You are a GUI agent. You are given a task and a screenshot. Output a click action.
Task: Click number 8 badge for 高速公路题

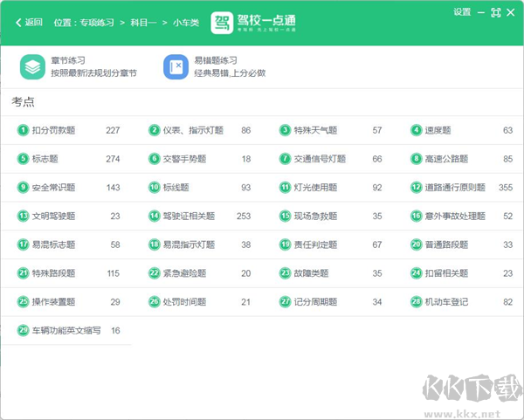point(416,159)
